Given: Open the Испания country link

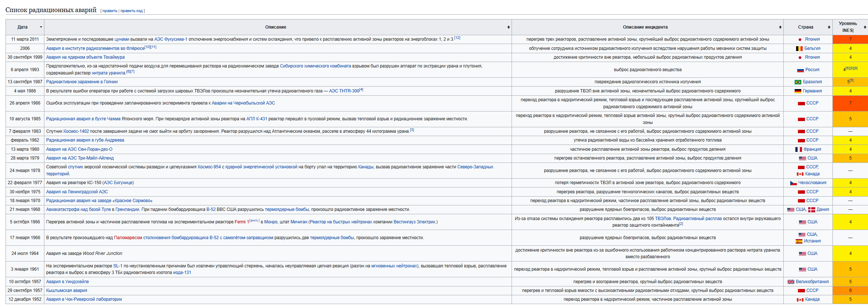Looking at the screenshot, I should tap(812, 241).
